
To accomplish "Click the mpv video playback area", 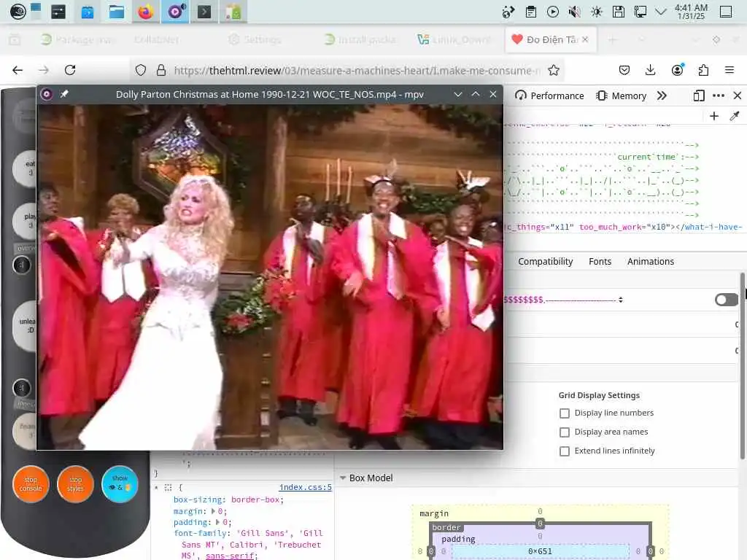I will (x=270, y=276).
